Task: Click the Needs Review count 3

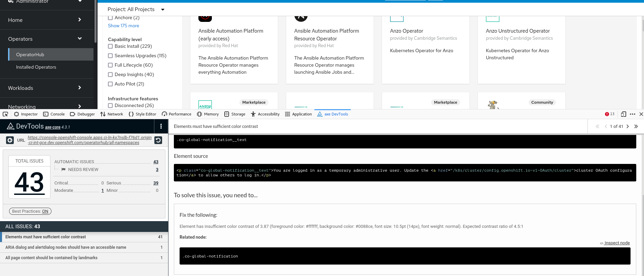Action: point(157,170)
